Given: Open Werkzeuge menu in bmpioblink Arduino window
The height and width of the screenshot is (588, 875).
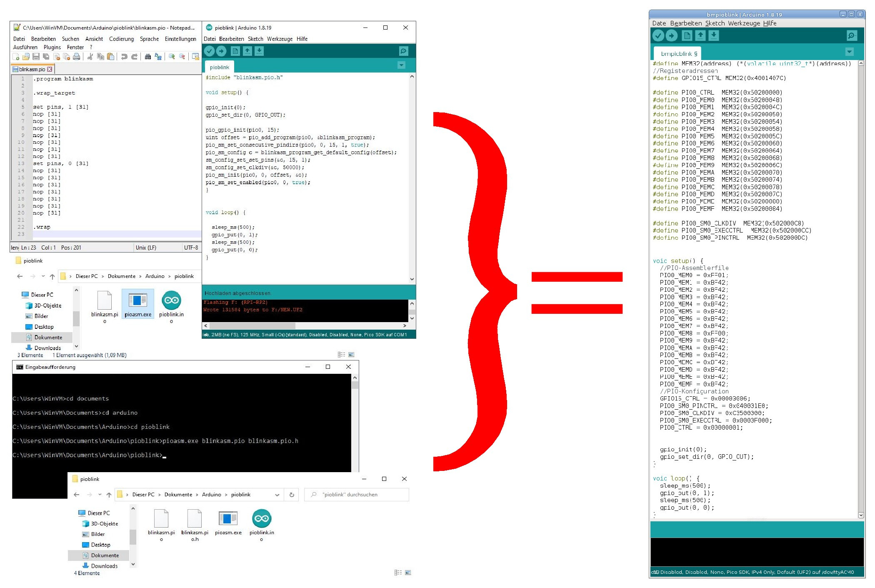Looking at the screenshot, I should tap(744, 23).
